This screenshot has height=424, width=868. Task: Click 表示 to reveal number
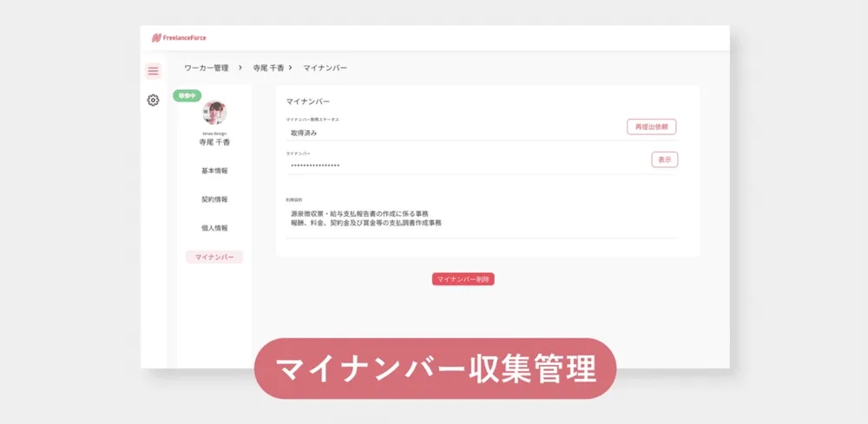[x=665, y=160]
